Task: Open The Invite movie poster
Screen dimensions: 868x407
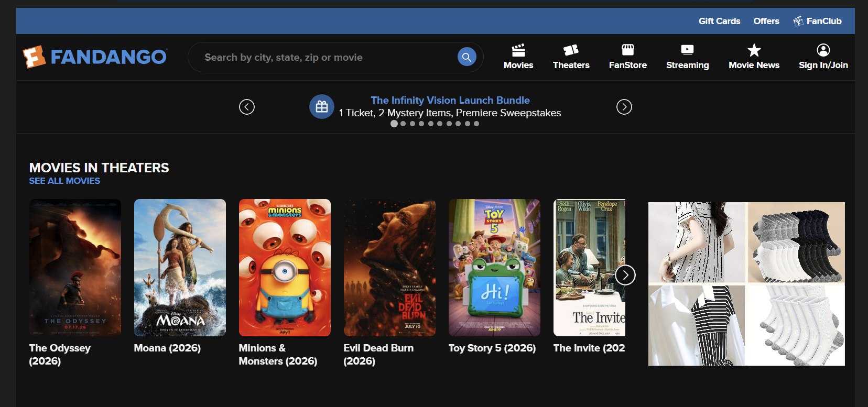Action: (589, 268)
